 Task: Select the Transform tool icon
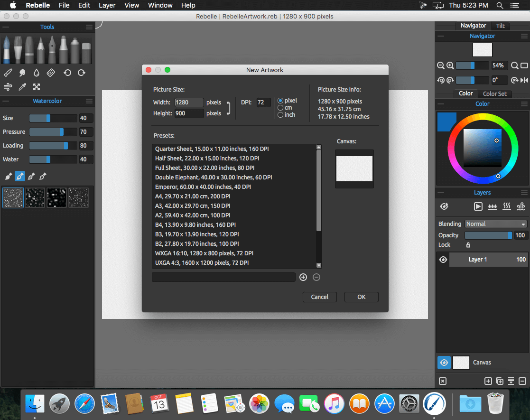37,87
